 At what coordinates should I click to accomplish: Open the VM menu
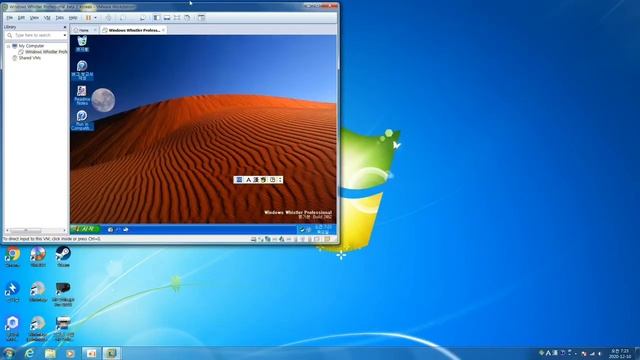(x=47, y=18)
